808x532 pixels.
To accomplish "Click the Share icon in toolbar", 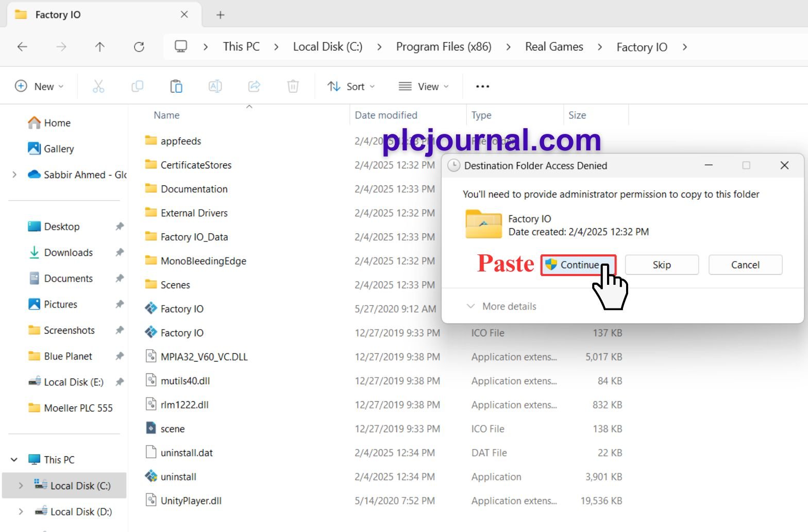I will click(x=254, y=87).
